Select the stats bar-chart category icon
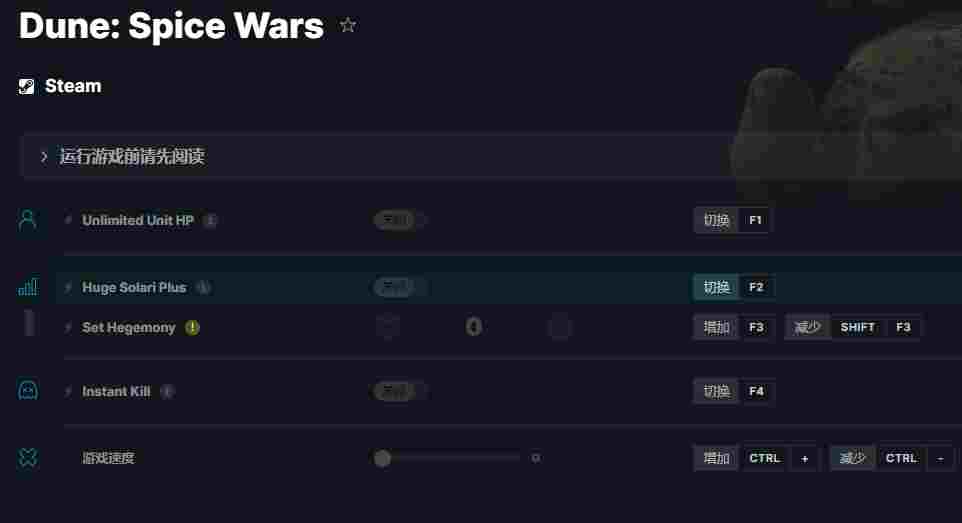 click(x=28, y=287)
